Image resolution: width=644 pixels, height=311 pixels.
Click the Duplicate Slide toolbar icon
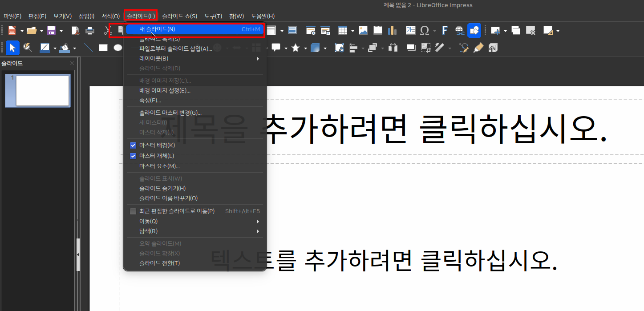(516, 30)
